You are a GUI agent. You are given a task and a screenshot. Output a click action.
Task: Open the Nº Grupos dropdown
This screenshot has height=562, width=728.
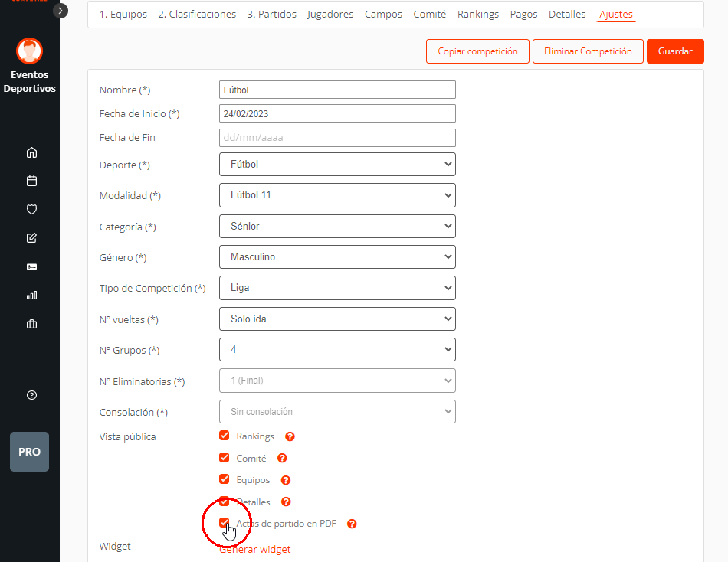coord(337,350)
